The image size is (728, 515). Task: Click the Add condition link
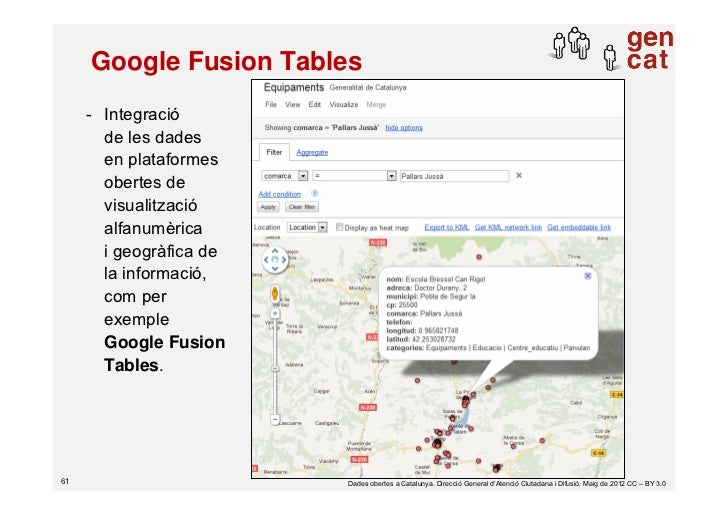[280, 194]
